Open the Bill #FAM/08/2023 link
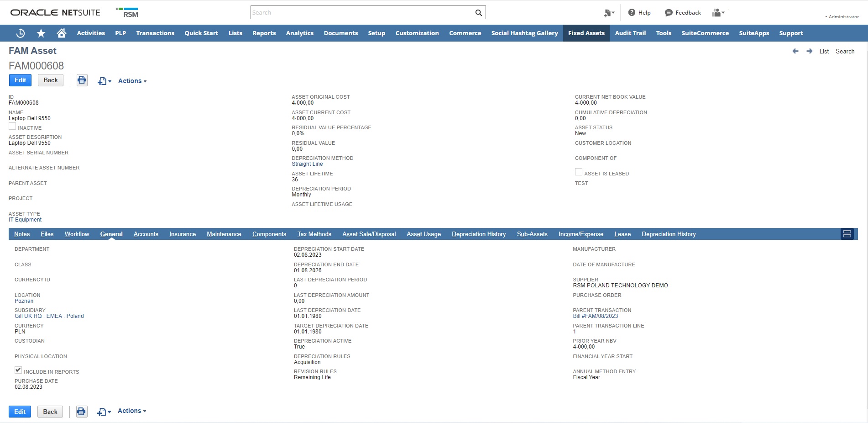The image size is (868, 423). point(595,316)
